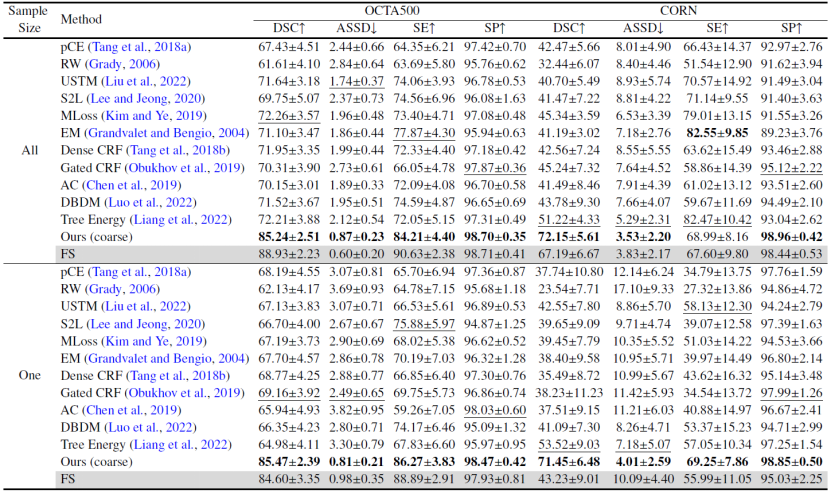Click the Sample Size column header
This screenshot has width=831, height=493.
pyautogui.click(x=29, y=19)
